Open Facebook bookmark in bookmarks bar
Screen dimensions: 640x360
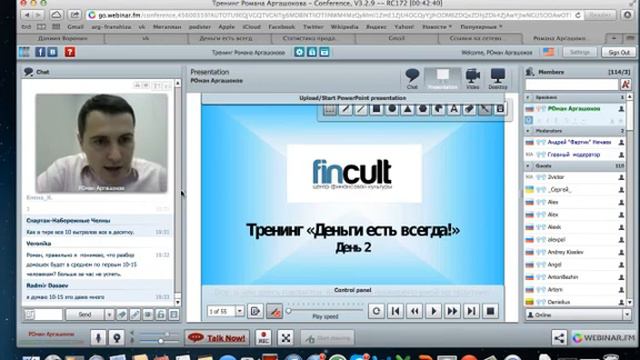tap(282, 27)
